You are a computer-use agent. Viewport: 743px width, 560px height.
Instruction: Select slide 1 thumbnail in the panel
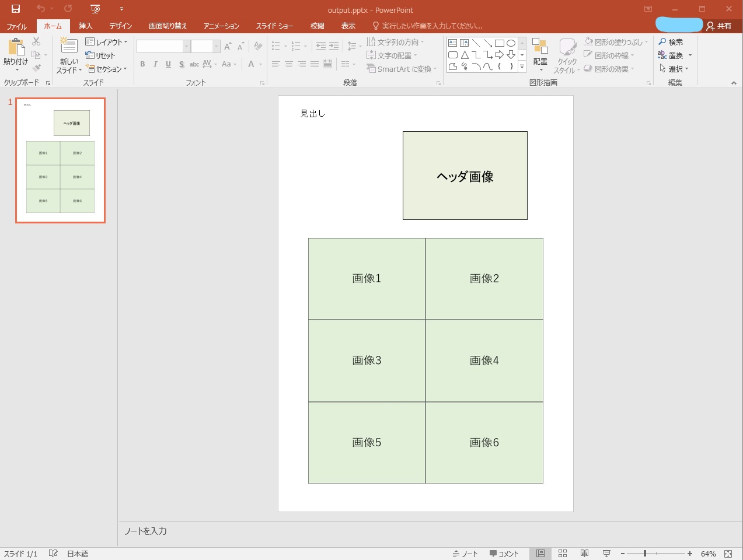(x=60, y=159)
